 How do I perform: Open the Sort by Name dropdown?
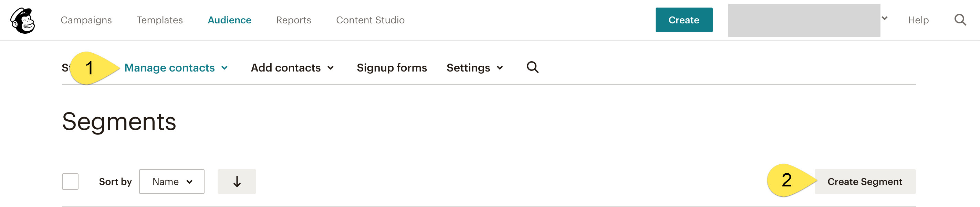click(x=171, y=182)
